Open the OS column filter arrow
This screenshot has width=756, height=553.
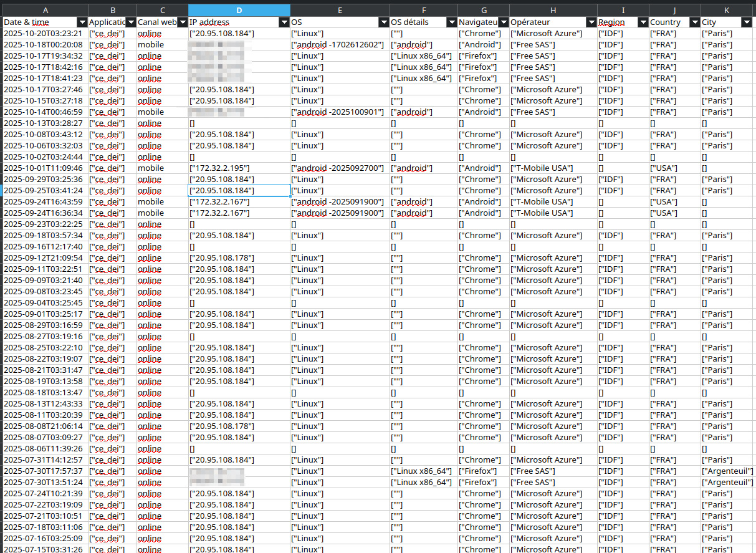[384, 22]
